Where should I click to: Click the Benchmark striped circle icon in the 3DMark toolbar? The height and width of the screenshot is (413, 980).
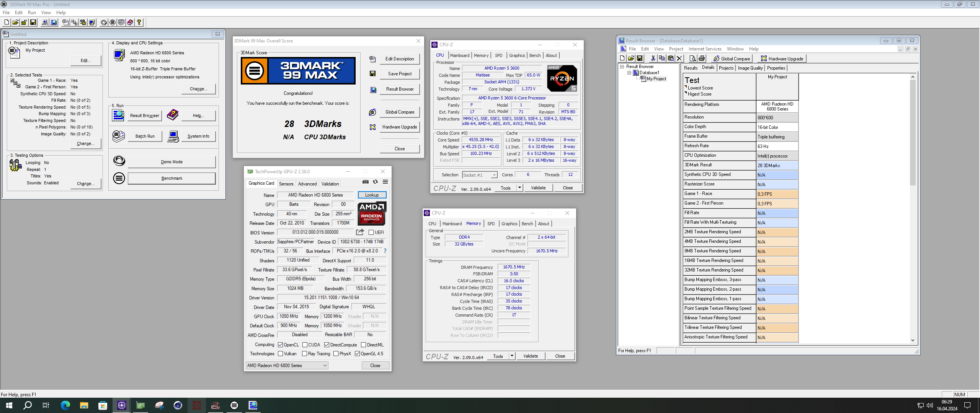click(113, 22)
